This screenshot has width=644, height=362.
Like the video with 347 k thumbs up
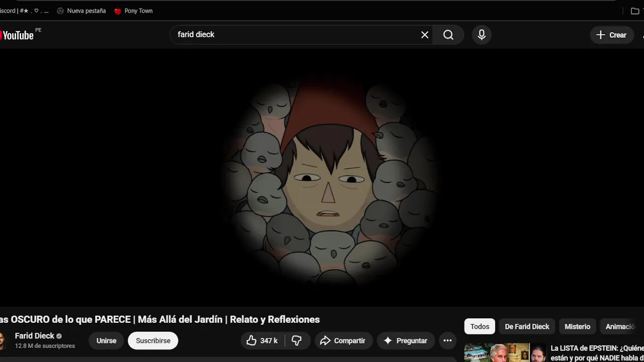tap(262, 340)
